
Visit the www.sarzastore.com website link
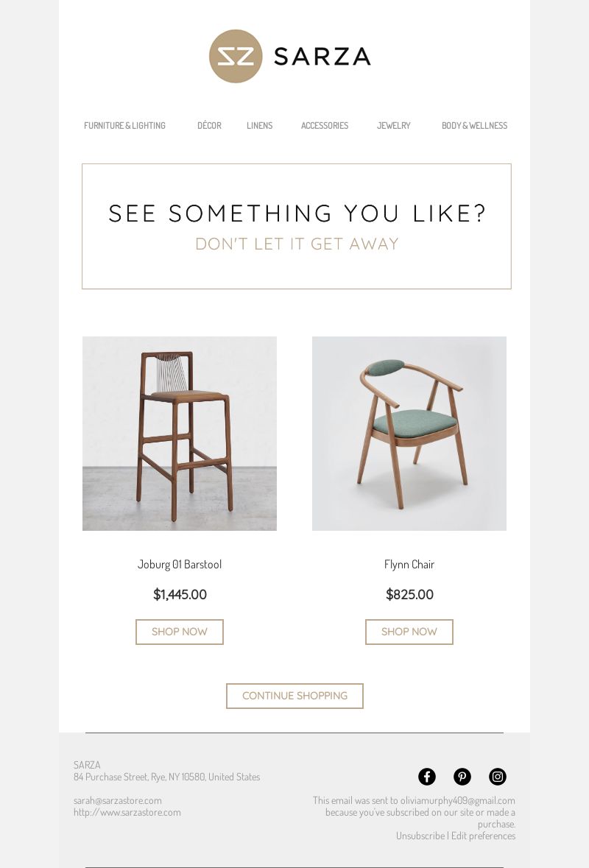click(x=127, y=812)
